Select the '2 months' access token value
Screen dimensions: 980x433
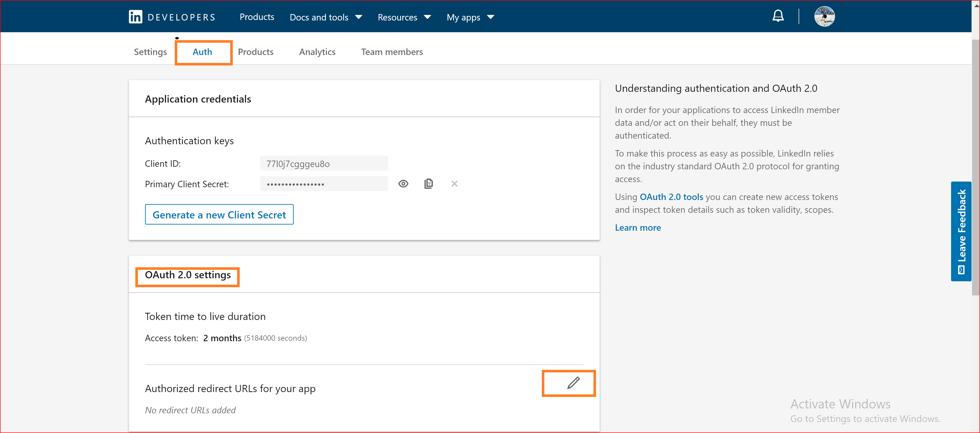[x=222, y=338]
